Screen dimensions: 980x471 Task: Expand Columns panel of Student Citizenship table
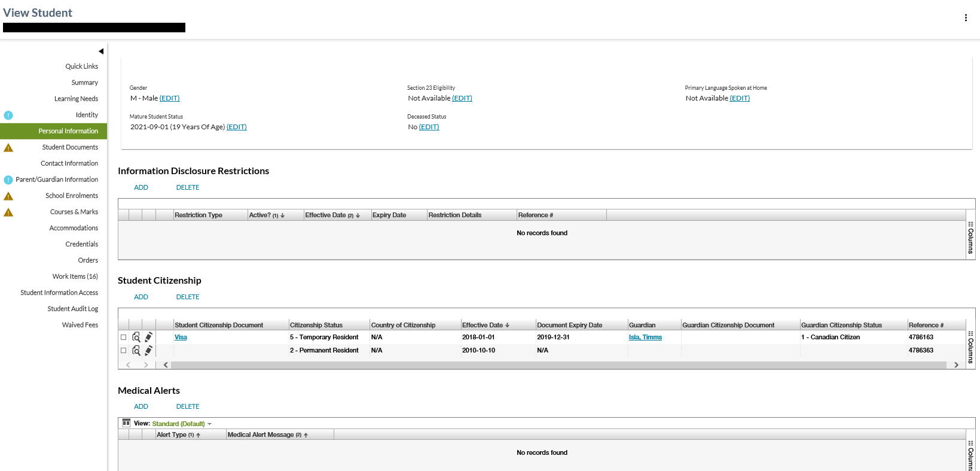[x=970, y=347]
